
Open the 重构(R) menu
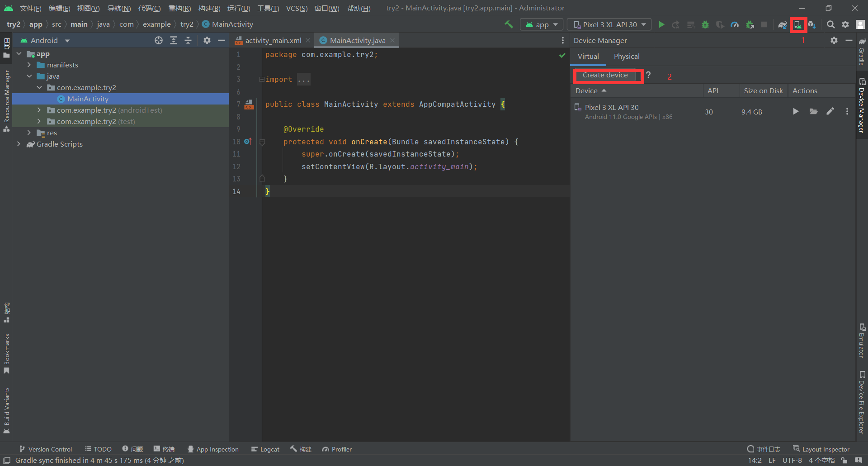(179, 8)
